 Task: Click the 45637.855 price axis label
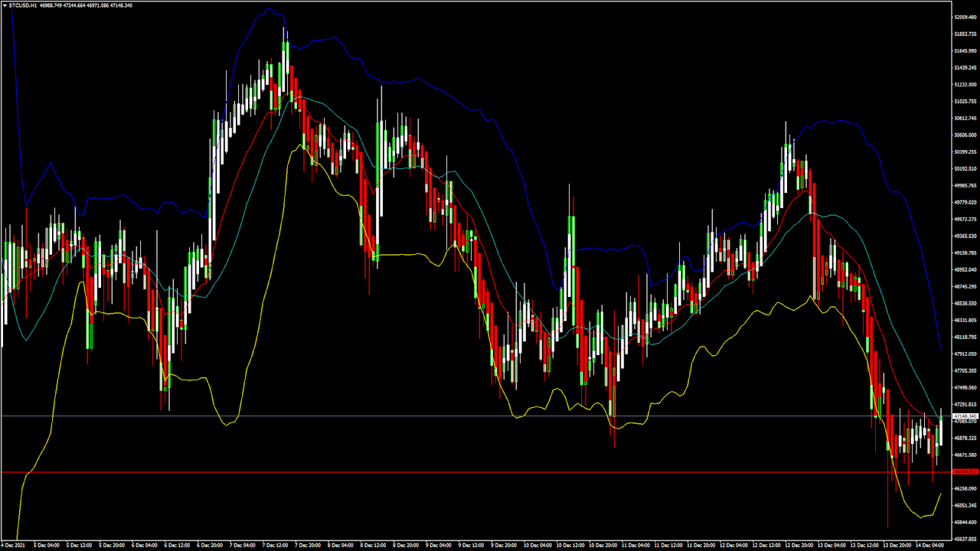[965, 539]
